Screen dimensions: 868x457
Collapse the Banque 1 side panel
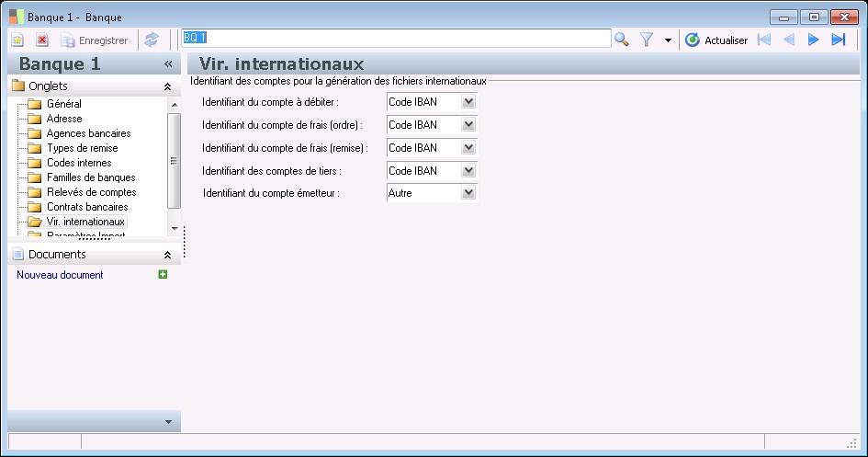point(168,64)
